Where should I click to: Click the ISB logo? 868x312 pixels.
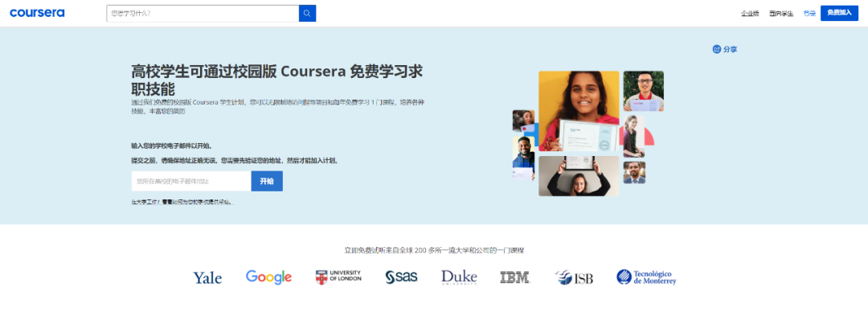pyautogui.click(x=574, y=277)
